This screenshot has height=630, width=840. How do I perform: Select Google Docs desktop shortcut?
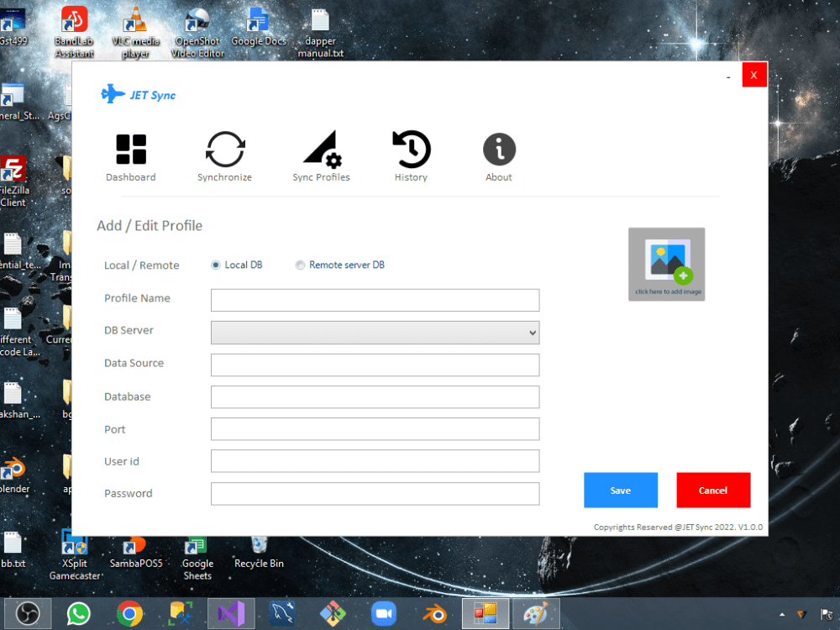[x=259, y=27]
